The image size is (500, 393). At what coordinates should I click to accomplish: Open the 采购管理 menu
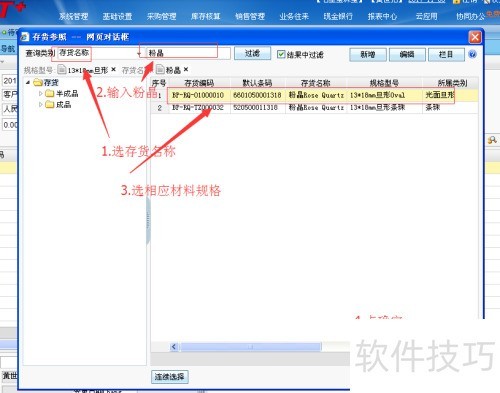(161, 16)
